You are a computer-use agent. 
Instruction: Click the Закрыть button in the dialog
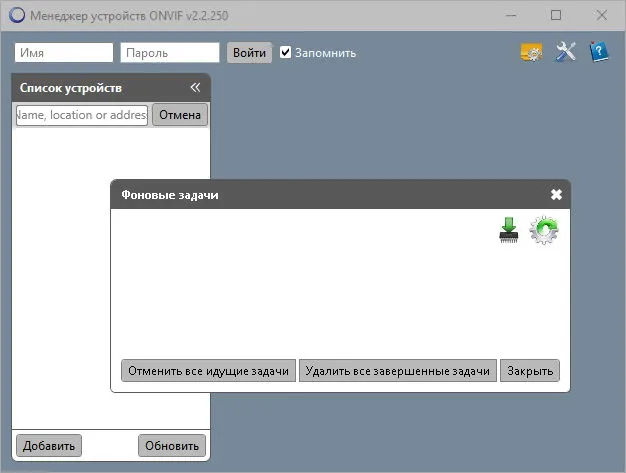click(x=530, y=371)
